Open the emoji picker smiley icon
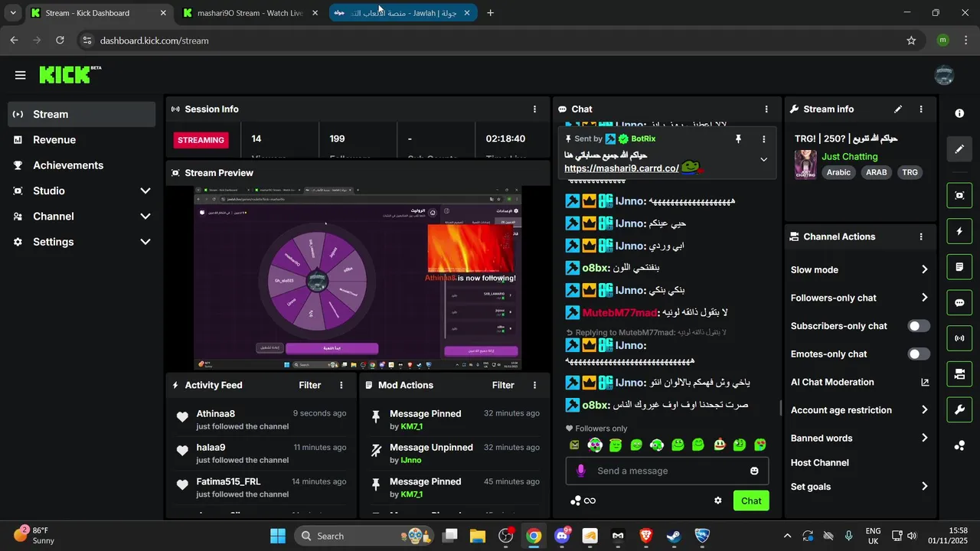Screen dimensions: 980x551 coord(754,471)
